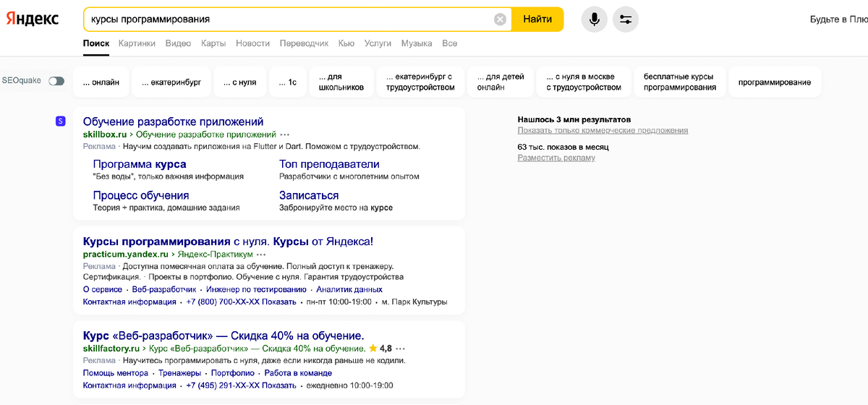Screen dimensions: 868x405
Task: Open the 'Записаться' sitelink
Action: coord(309,195)
